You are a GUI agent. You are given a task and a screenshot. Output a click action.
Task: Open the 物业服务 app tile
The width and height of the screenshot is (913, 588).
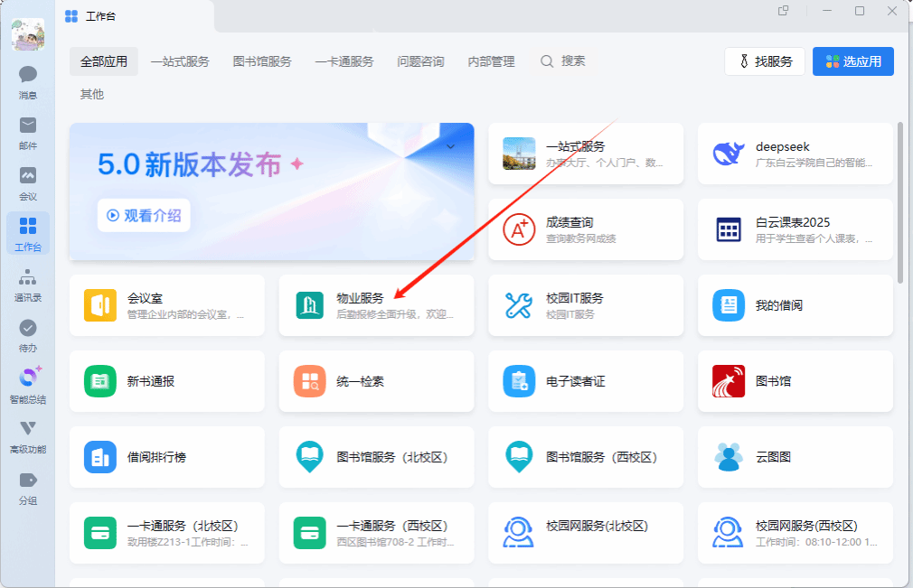point(376,305)
